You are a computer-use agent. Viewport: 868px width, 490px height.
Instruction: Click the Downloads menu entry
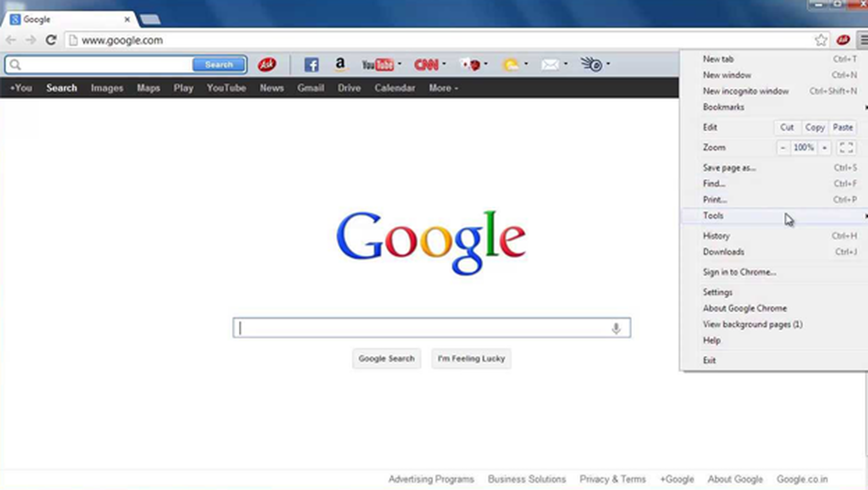click(x=724, y=251)
